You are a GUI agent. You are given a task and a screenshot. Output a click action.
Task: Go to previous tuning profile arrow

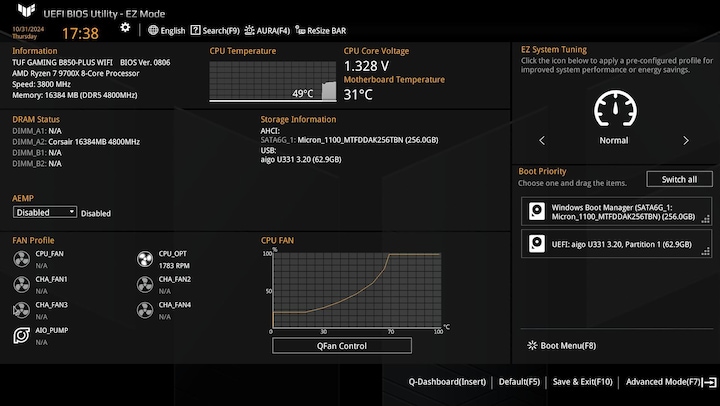pos(542,141)
